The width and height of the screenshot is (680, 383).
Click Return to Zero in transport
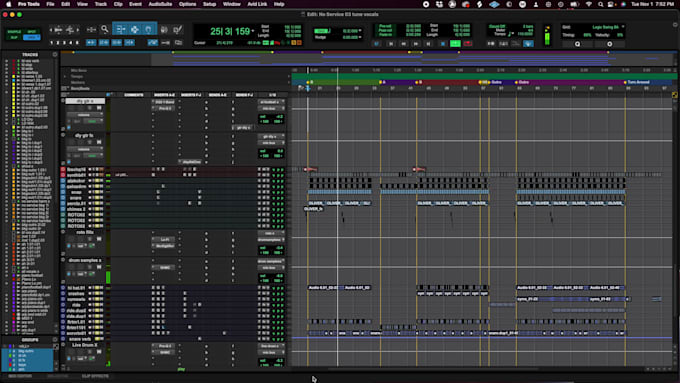(x=390, y=44)
